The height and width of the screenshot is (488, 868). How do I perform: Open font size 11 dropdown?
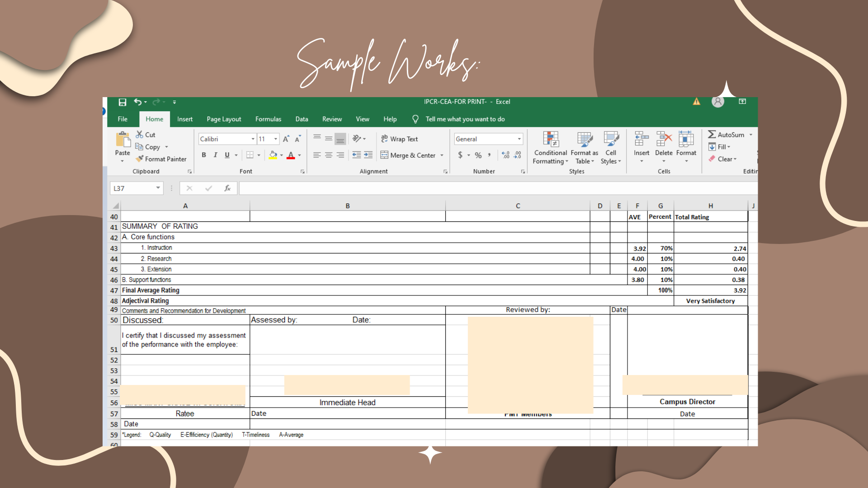click(276, 139)
